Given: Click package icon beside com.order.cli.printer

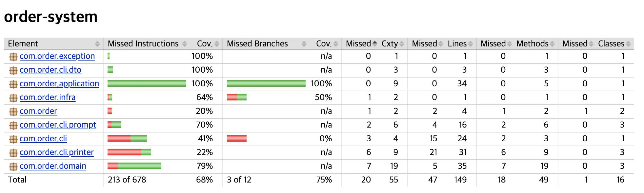Looking at the screenshot, I should tap(13, 153).
